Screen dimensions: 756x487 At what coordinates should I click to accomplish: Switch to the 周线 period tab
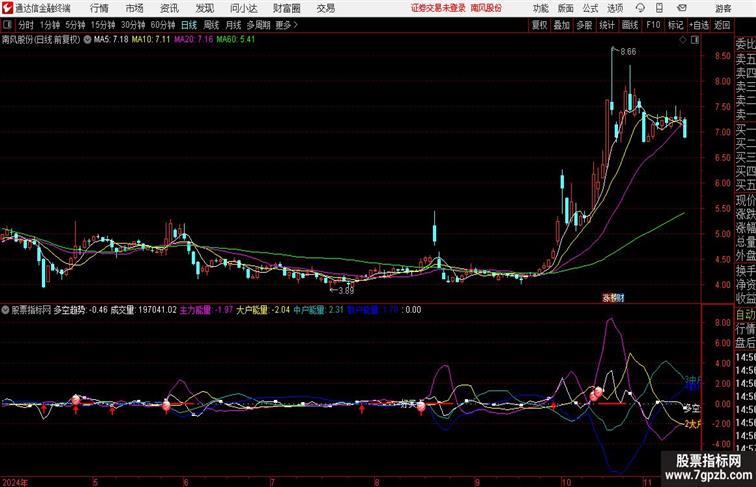pos(211,25)
